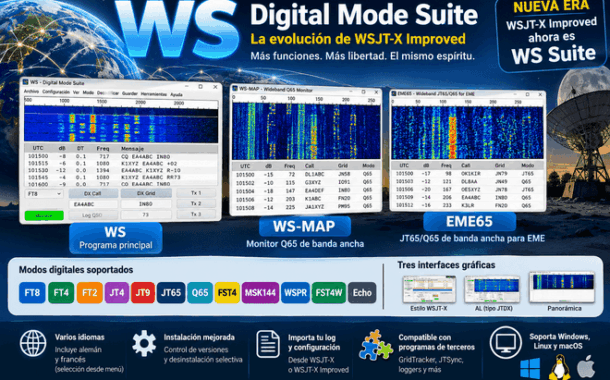Click the WS-MAP wideband waterfall display
The width and height of the screenshot is (610, 380).
point(306,131)
